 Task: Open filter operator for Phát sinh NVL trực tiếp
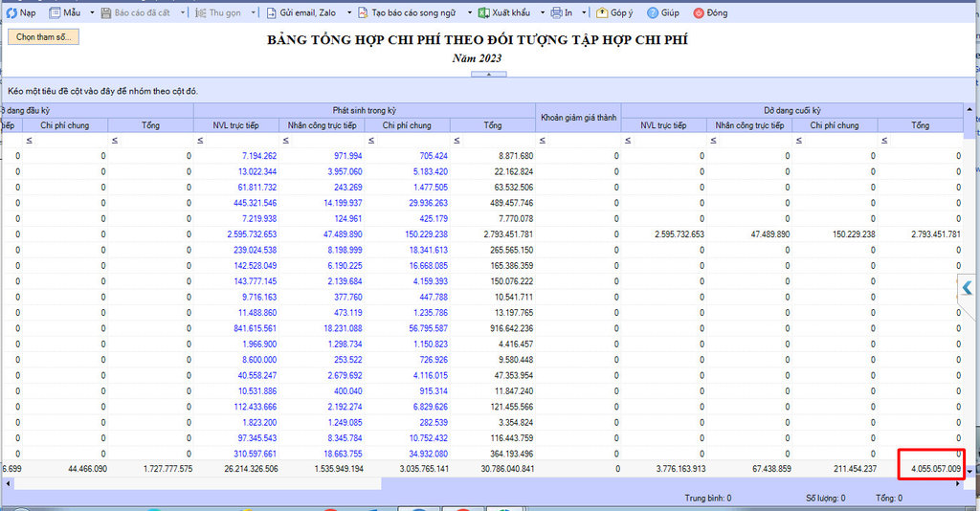click(x=200, y=141)
